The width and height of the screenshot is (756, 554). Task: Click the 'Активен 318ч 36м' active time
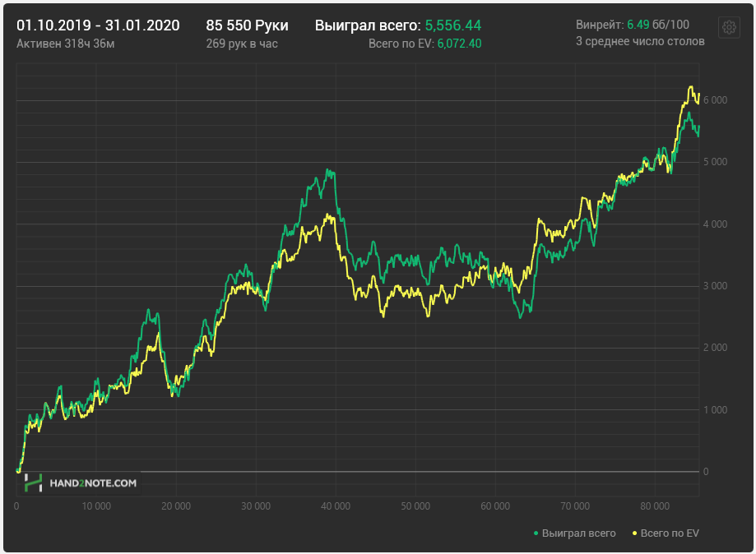(x=66, y=44)
